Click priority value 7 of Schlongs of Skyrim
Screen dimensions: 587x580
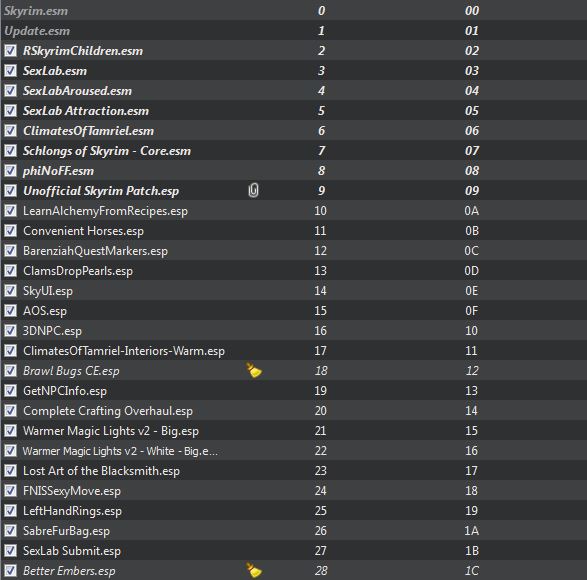tap(321, 151)
